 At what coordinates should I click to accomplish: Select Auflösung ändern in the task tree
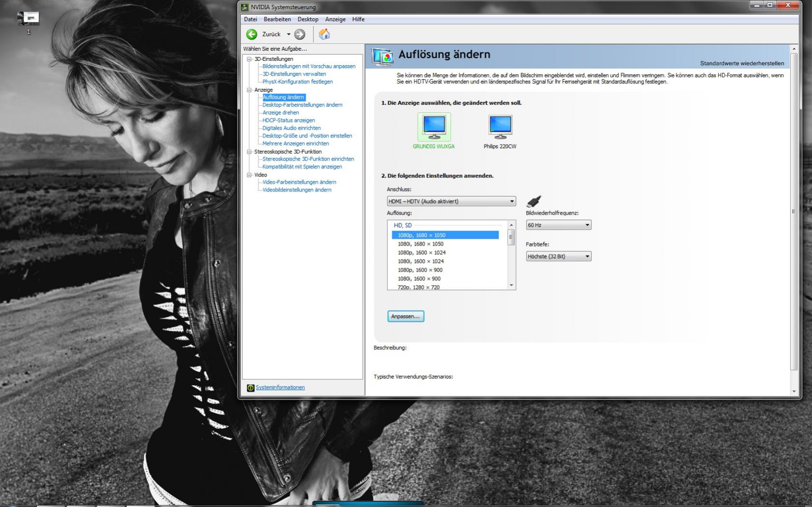coord(283,97)
